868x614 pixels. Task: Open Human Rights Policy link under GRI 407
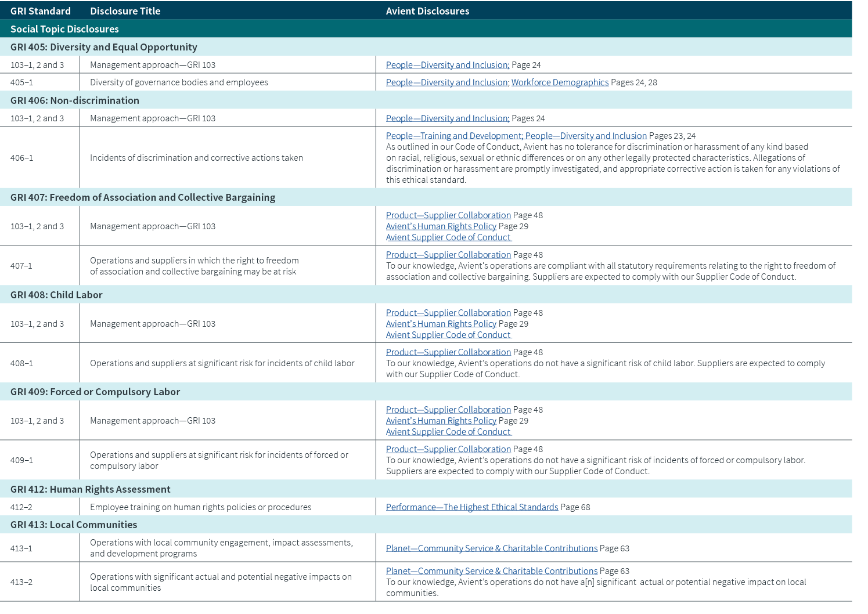(x=441, y=226)
